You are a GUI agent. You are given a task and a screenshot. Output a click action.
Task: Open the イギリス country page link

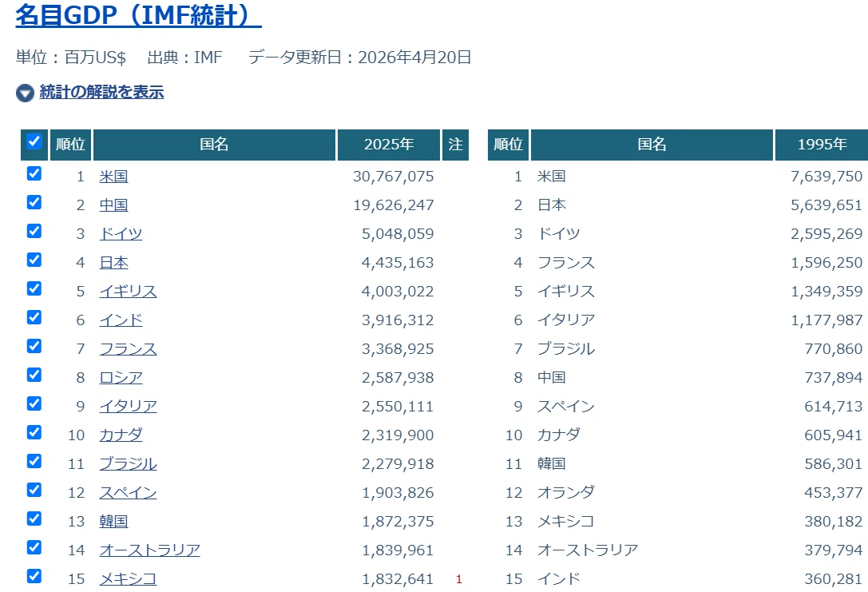tap(128, 292)
